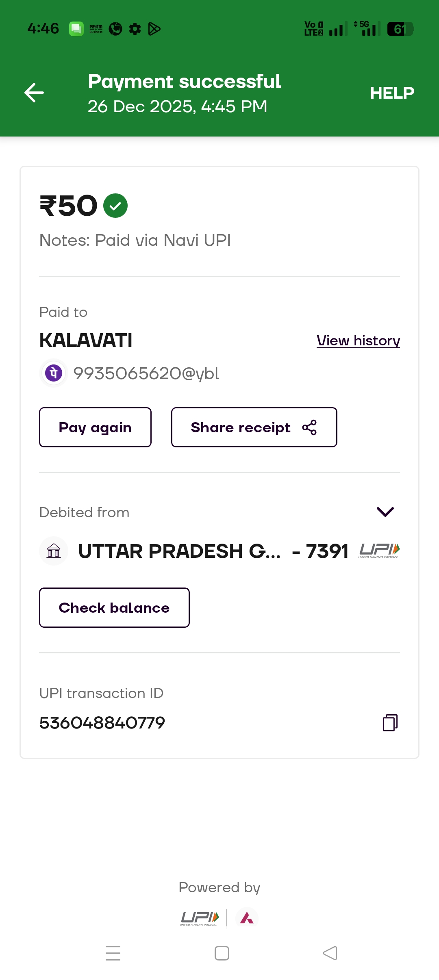Open Android recent apps menu button

tap(113, 953)
